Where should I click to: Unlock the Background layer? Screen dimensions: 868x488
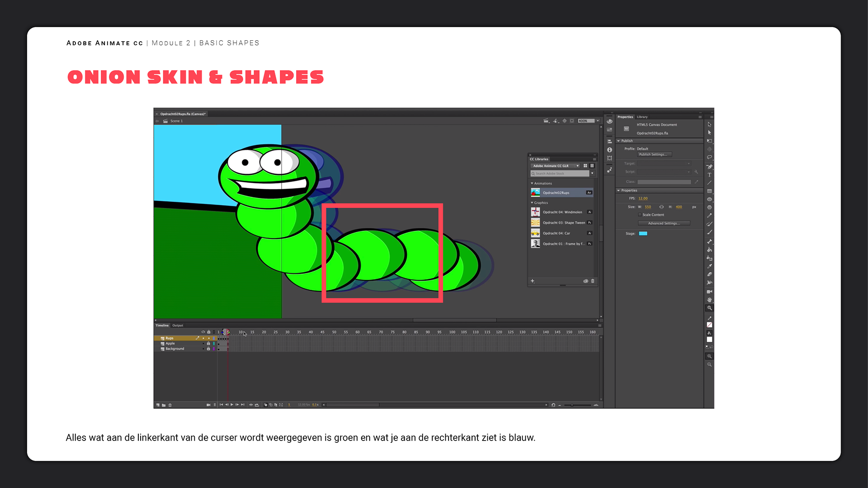coord(208,349)
